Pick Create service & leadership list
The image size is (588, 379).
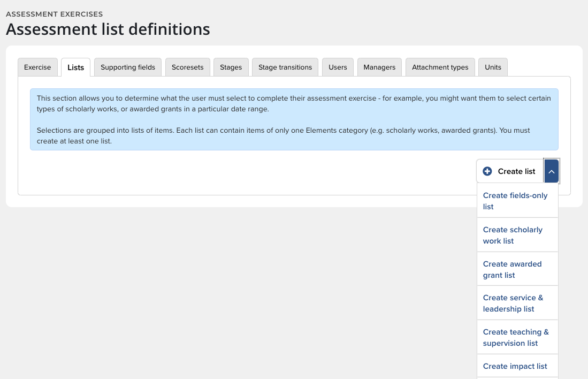point(513,303)
